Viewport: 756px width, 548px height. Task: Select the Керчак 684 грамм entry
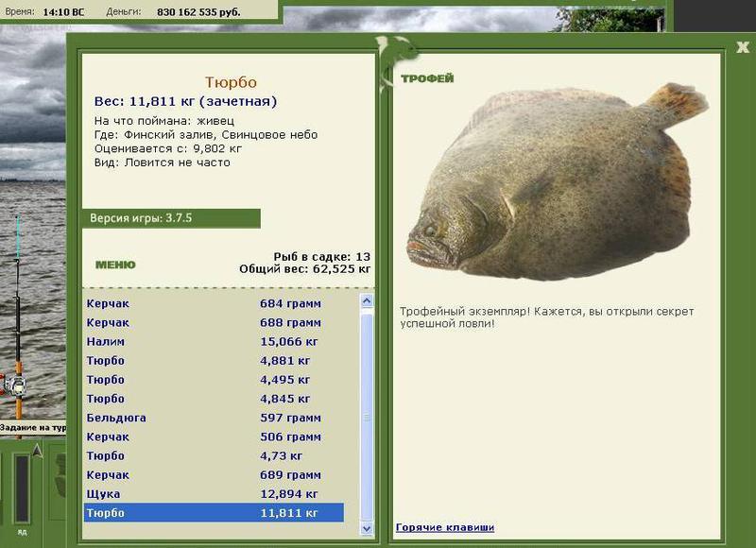(x=215, y=303)
